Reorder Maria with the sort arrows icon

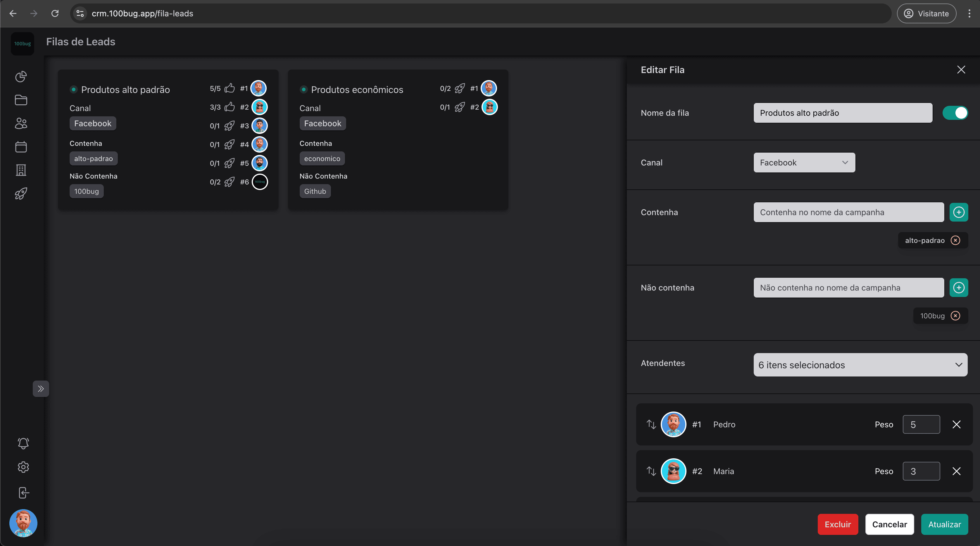pos(651,471)
